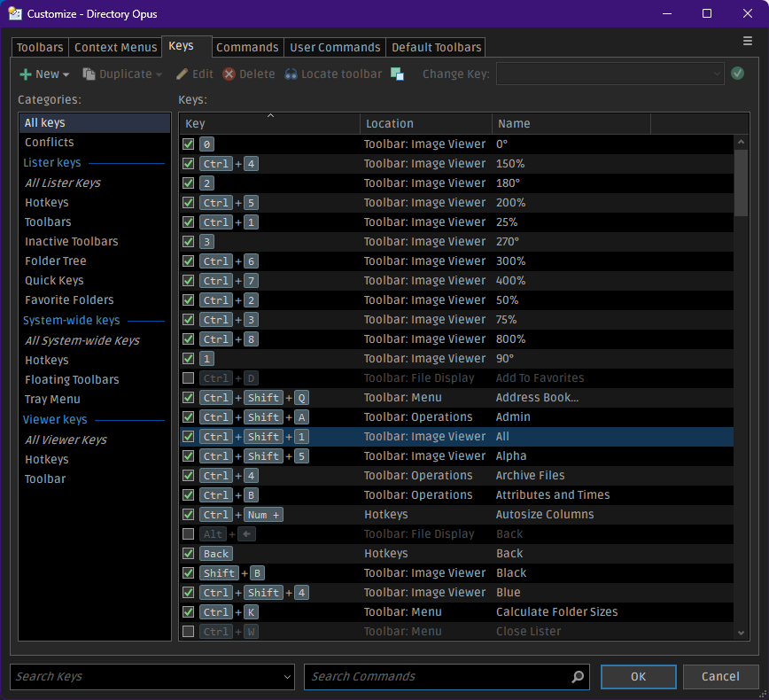Click the scroll down arrow of keys list
The image size is (769, 700).
pos(741,633)
